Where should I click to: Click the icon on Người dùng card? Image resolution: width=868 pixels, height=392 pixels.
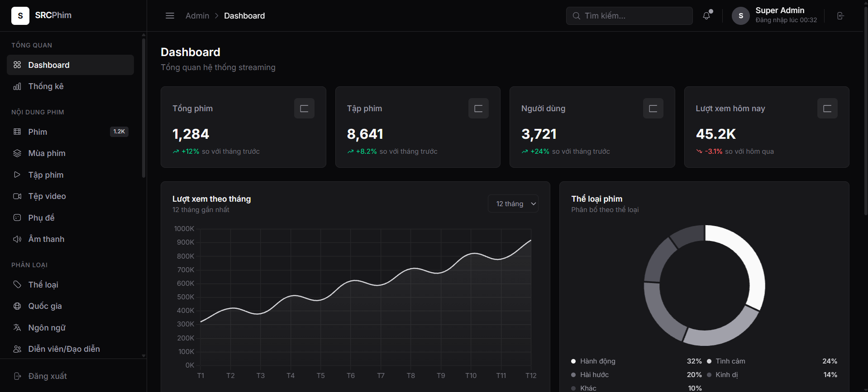tap(653, 109)
